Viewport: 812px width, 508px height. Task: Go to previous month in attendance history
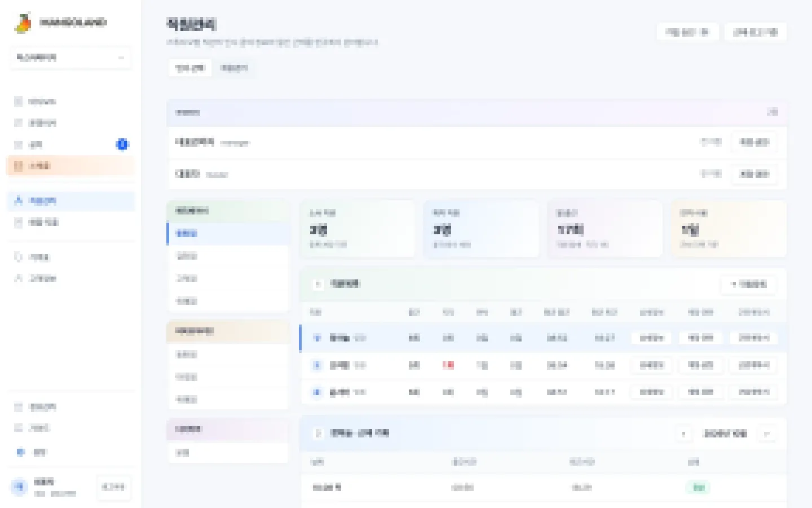[x=683, y=434]
